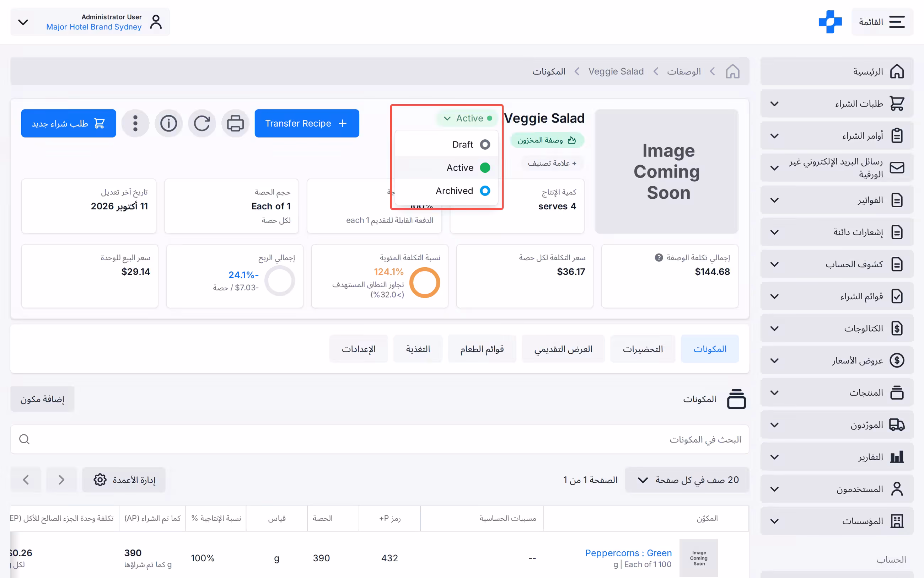The width and height of the screenshot is (924, 578).
Task: Click the Transfer Recipe button
Action: click(307, 123)
